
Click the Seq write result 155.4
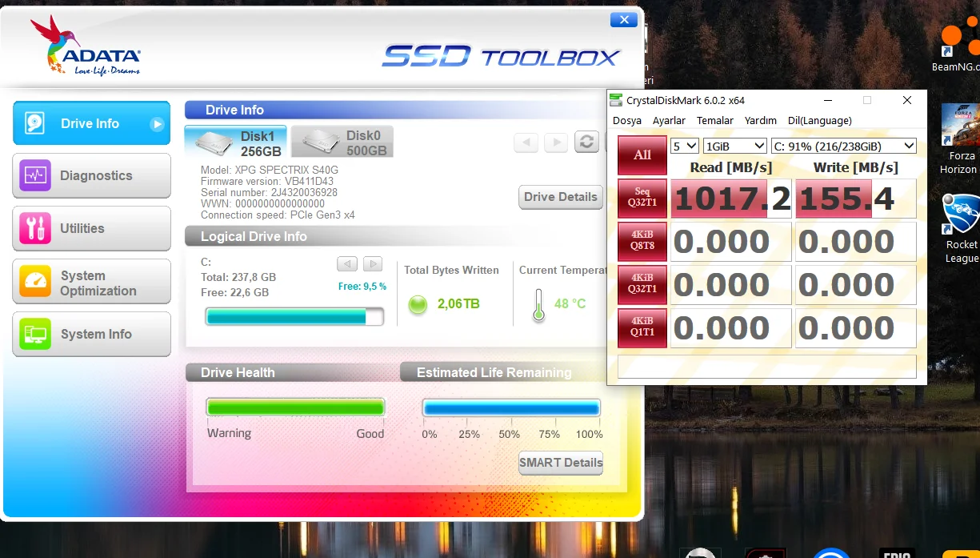856,199
